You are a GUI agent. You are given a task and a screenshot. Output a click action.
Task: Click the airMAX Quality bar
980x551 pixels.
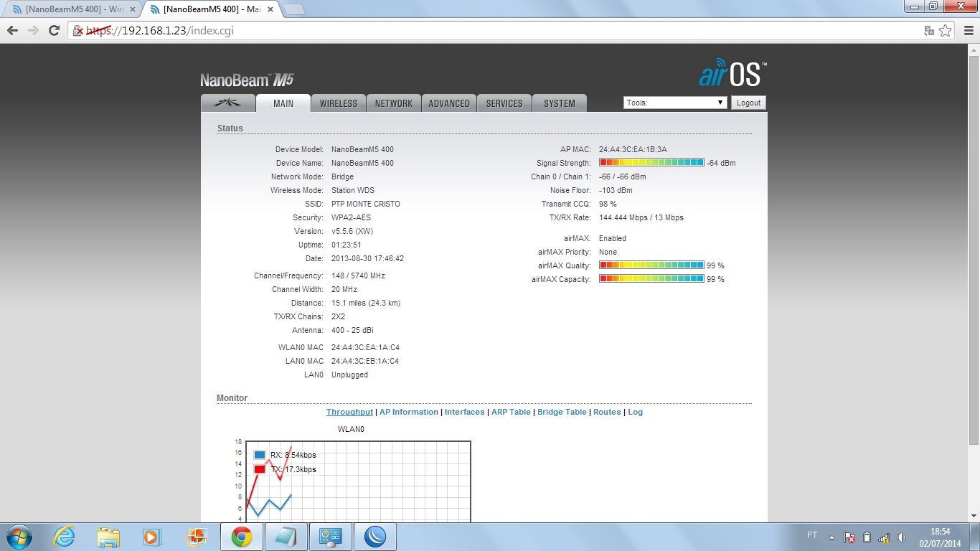pyautogui.click(x=651, y=265)
